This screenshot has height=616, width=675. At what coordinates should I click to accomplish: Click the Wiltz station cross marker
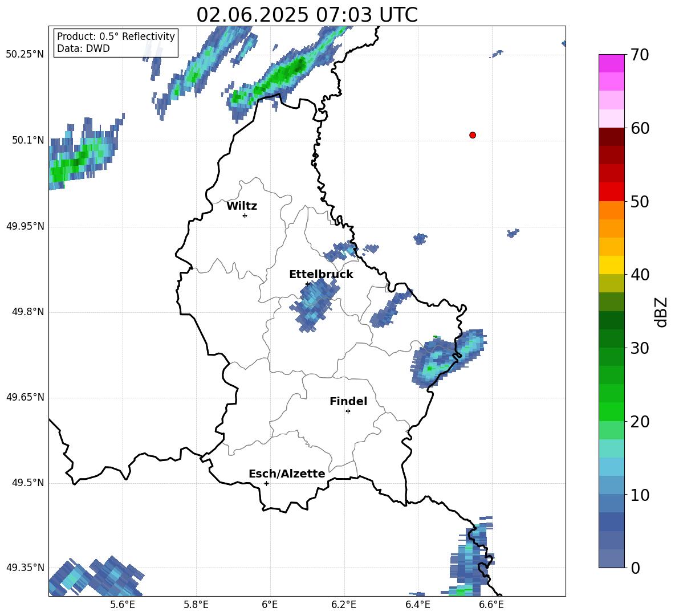(245, 215)
